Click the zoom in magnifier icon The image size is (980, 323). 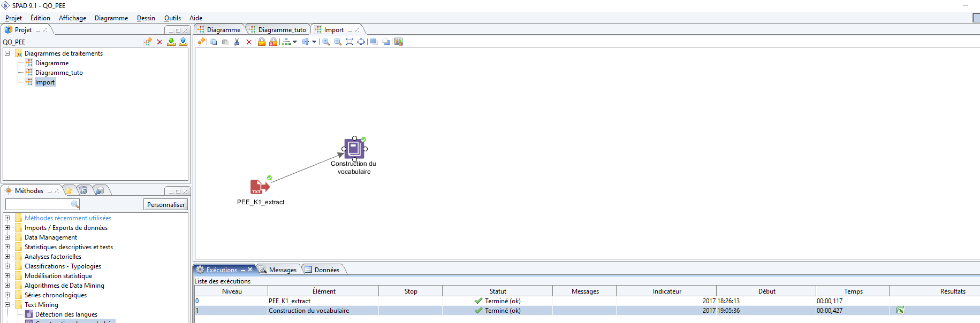[x=326, y=42]
